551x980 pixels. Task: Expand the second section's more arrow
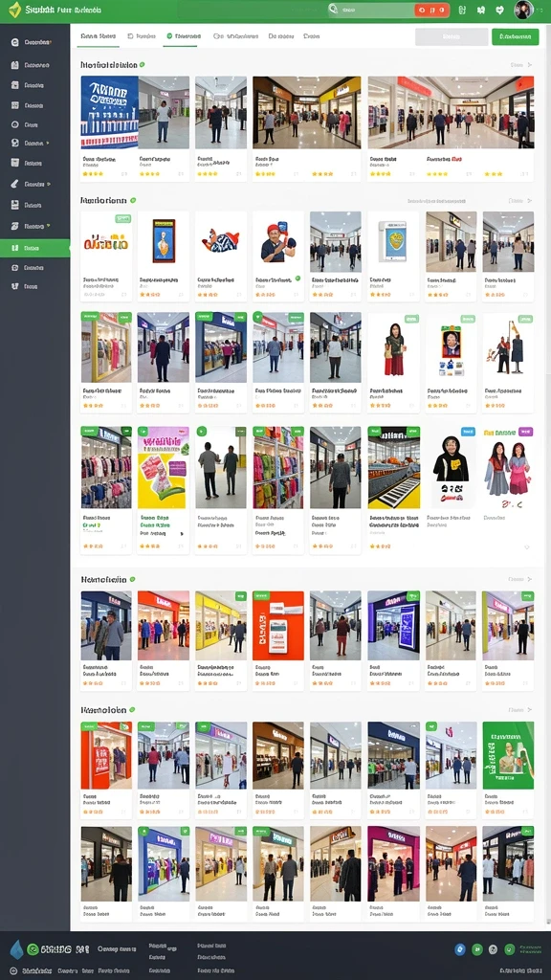pos(530,201)
